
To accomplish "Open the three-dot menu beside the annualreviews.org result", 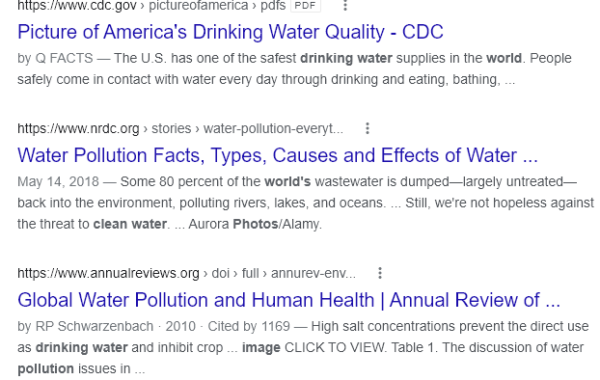I will coord(380,273).
